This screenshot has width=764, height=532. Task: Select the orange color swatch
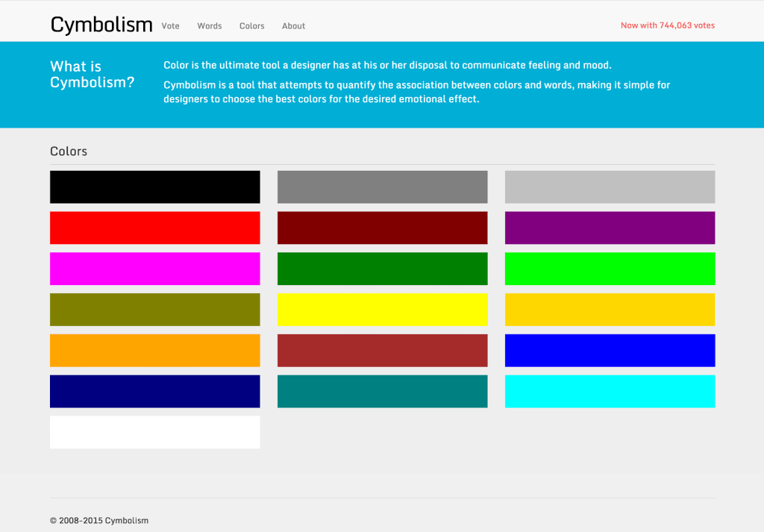pos(154,350)
